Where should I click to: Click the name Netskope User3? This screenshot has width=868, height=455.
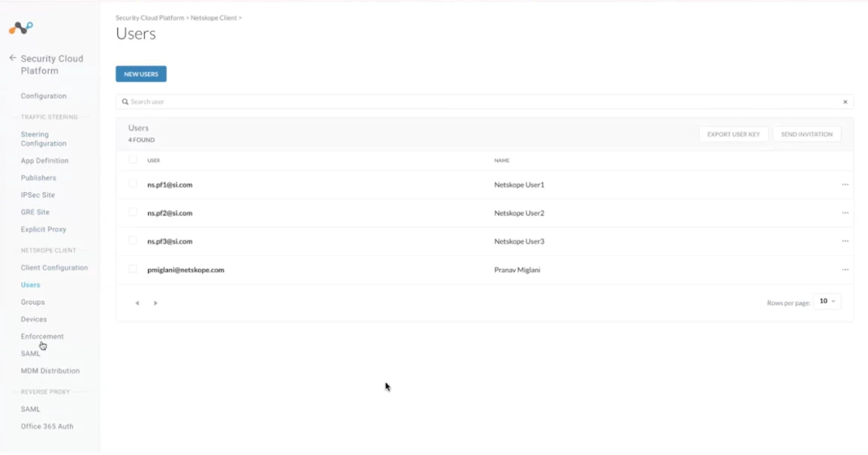tap(520, 241)
